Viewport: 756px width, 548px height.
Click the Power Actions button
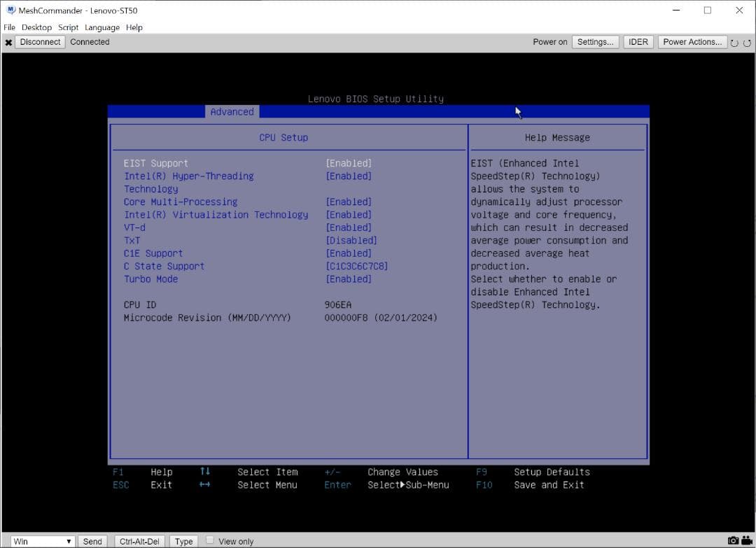[x=692, y=41]
